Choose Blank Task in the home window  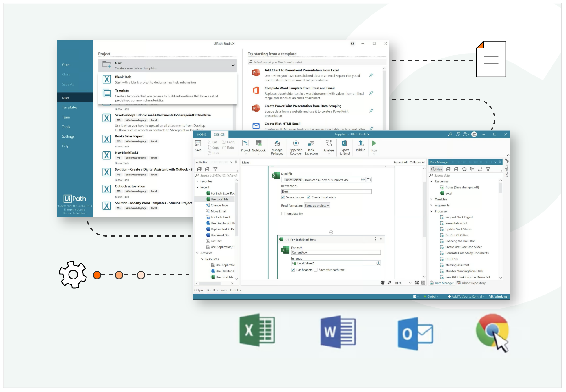(168, 80)
